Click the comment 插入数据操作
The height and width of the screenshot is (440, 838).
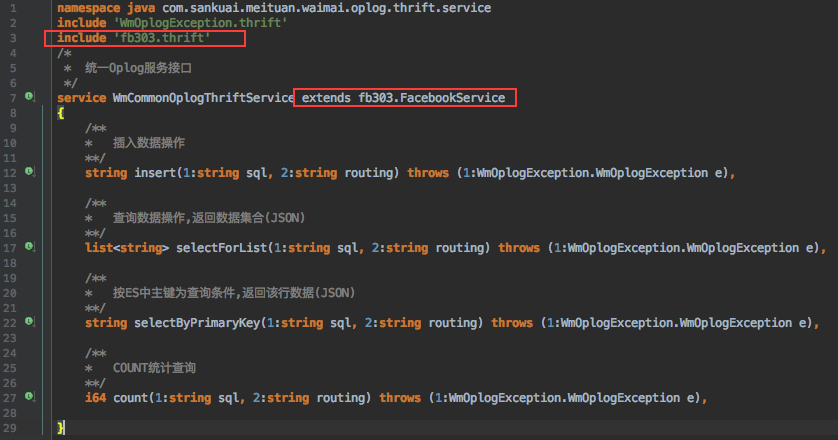[149, 143]
